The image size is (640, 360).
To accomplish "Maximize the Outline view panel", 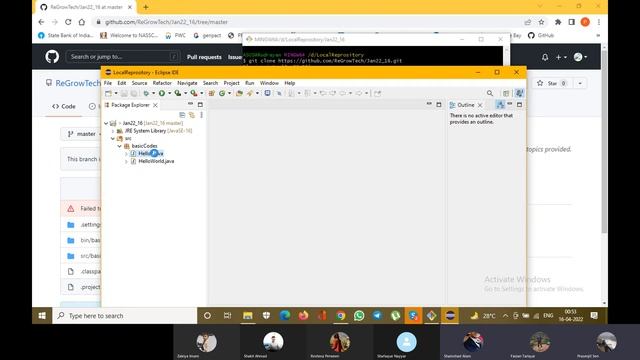I will click(x=519, y=105).
